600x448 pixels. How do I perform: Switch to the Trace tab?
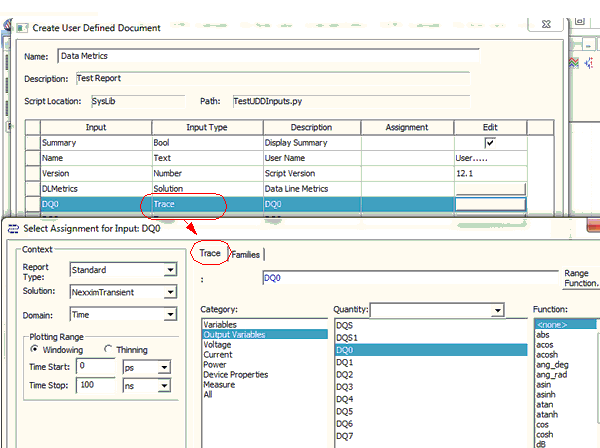click(x=209, y=254)
